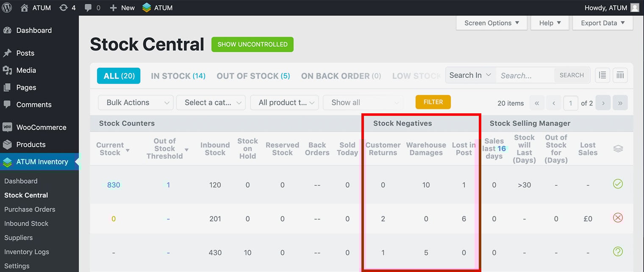Click the Export Data button
This screenshot has width=644, height=272.
tap(602, 23)
